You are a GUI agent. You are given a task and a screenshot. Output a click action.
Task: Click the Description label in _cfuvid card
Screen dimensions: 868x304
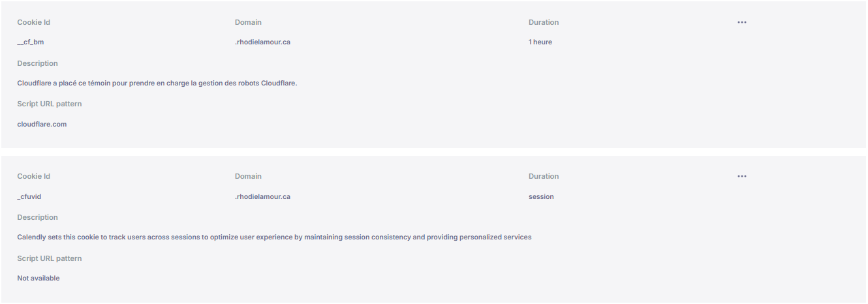[37, 217]
